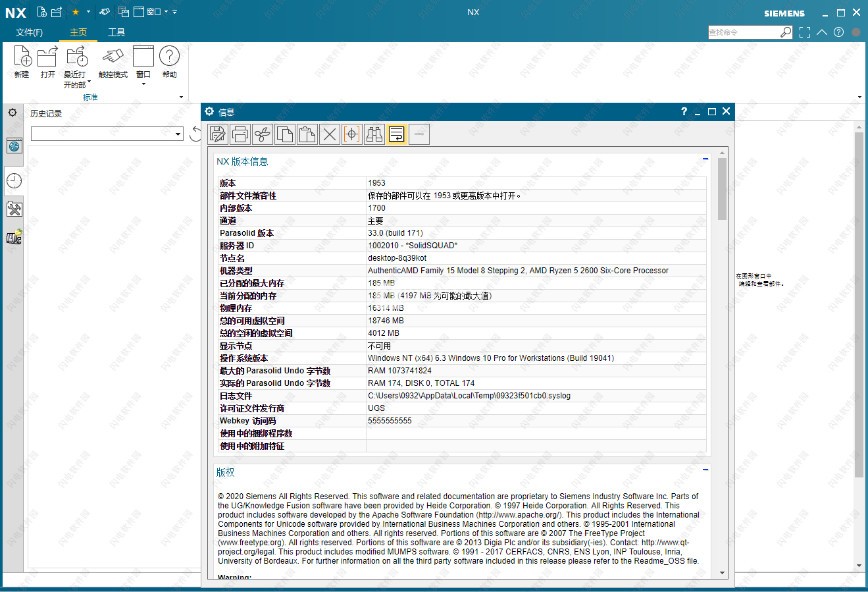Click the syslog file path value

point(469,396)
